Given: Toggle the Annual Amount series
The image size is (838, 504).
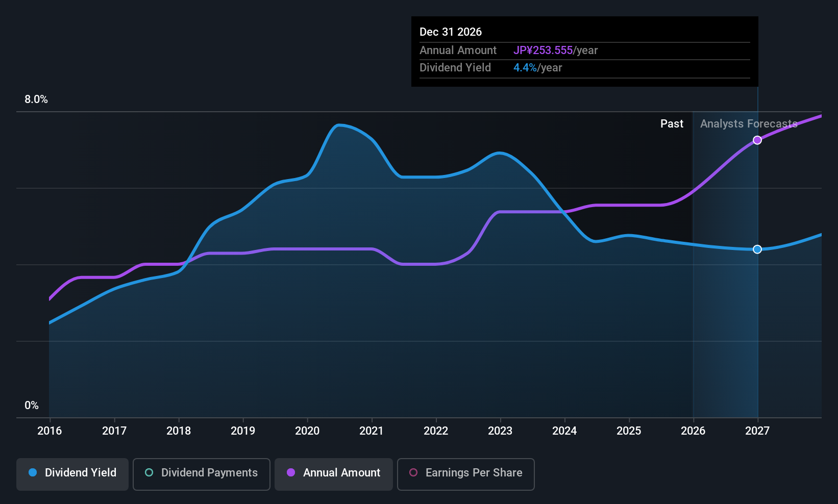Looking at the screenshot, I should pyautogui.click(x=334, y=474).
